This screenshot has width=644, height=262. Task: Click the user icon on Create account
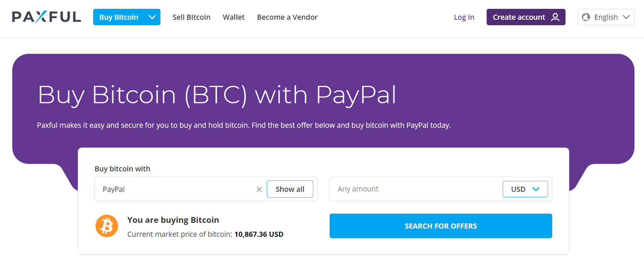pyautogui.click(x=555, y=17)
